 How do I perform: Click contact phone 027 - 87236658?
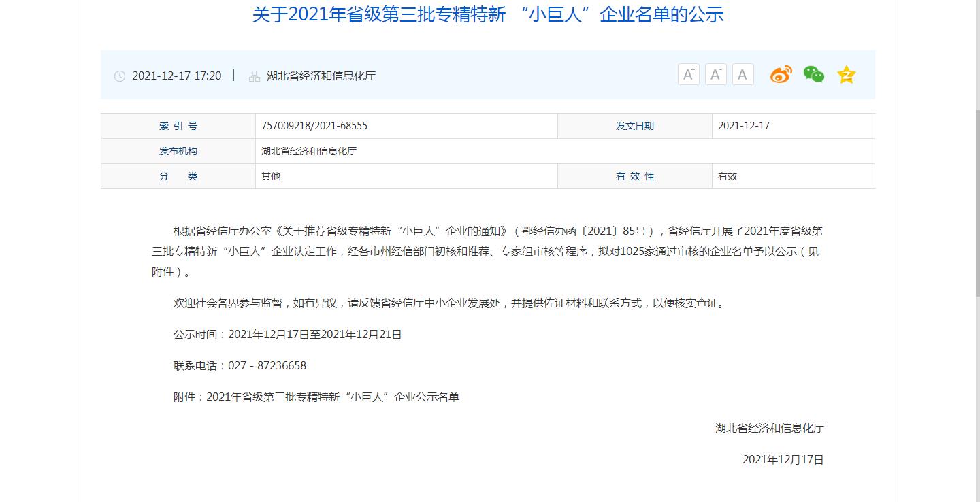point(267,365)
